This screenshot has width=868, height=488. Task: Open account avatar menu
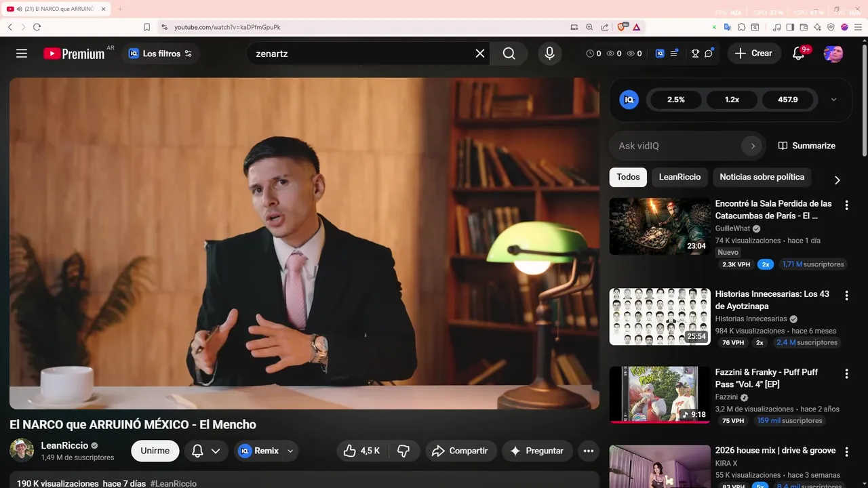pos(833,54)
